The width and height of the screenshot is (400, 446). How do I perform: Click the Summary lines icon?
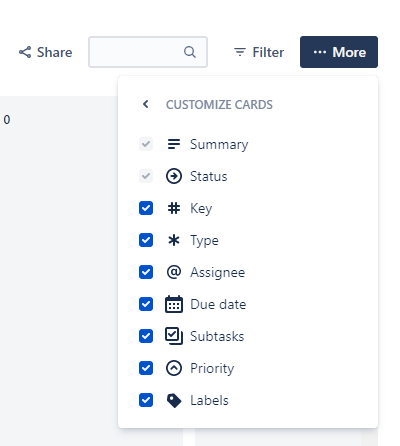click(x=174, y=144)
